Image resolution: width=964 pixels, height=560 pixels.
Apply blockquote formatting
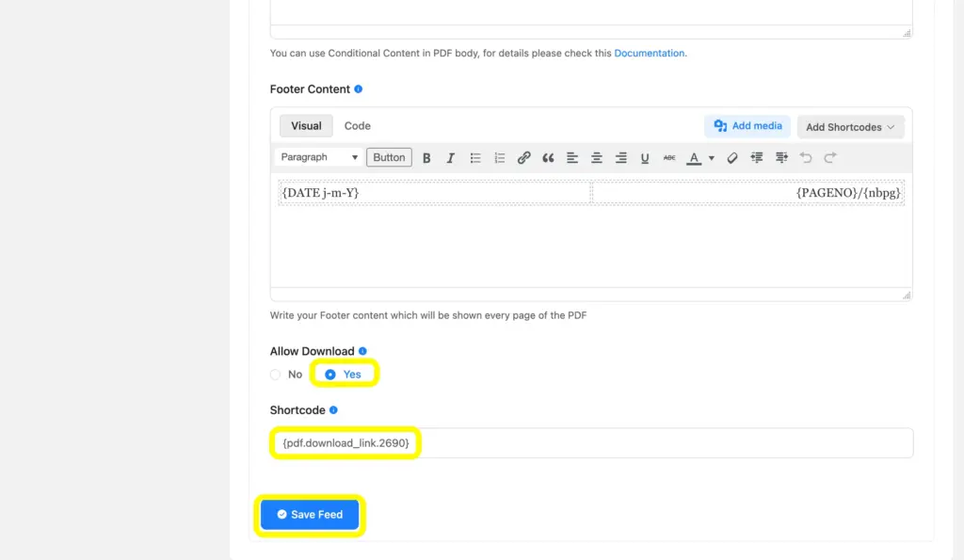coord(548,158)
